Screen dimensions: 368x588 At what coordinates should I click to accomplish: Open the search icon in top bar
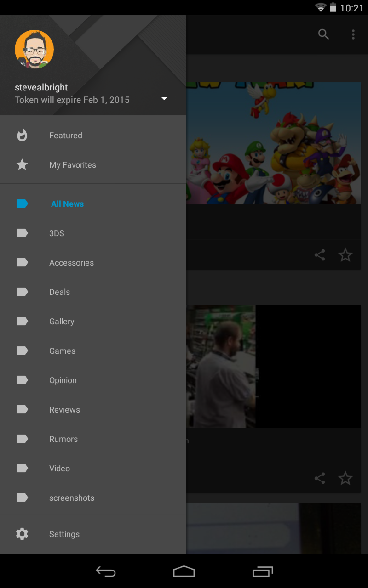tap(323, 34)
